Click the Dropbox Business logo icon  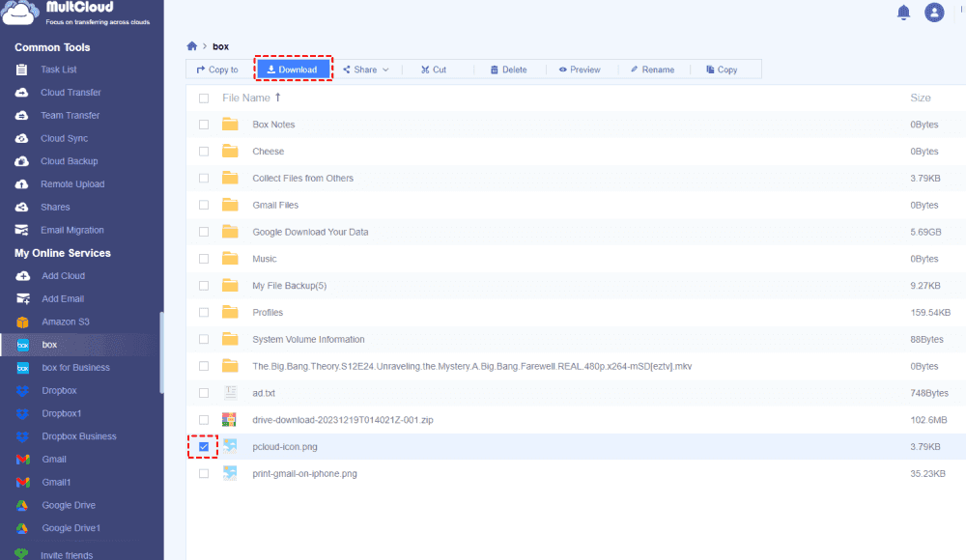click(23, 436)
